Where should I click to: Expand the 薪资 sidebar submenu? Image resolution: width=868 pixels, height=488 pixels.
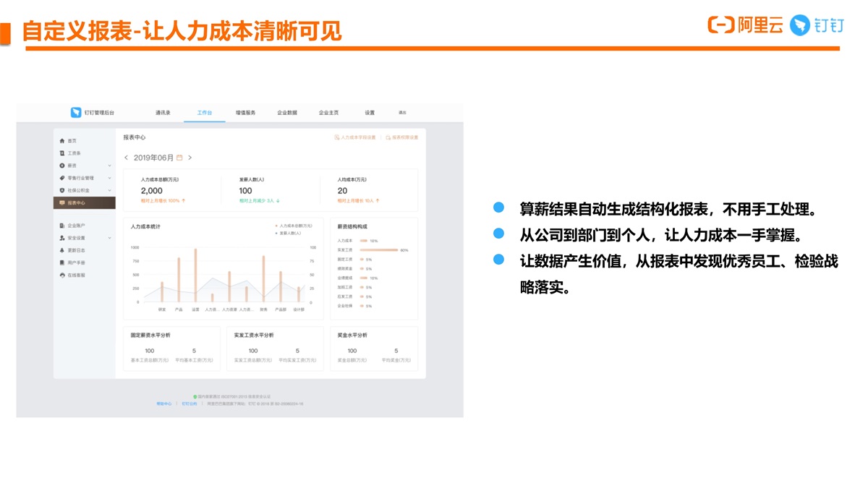[x=109, y=166]
